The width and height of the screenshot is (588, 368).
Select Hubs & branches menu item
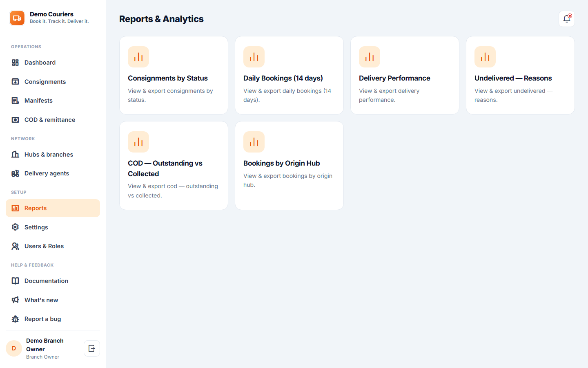click(53, 155)
